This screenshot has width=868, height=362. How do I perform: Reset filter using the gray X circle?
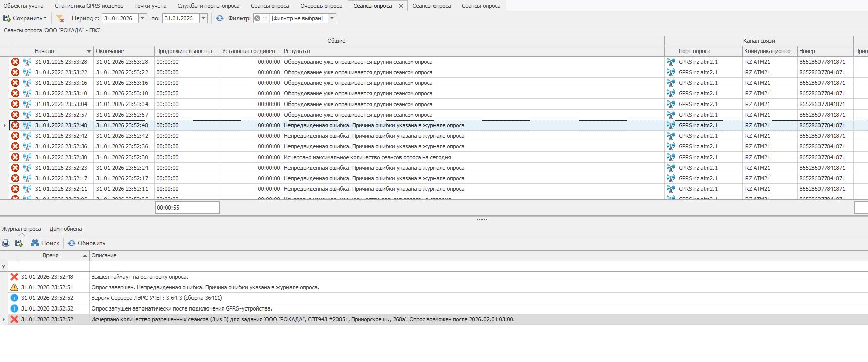(x=257, y=18)
